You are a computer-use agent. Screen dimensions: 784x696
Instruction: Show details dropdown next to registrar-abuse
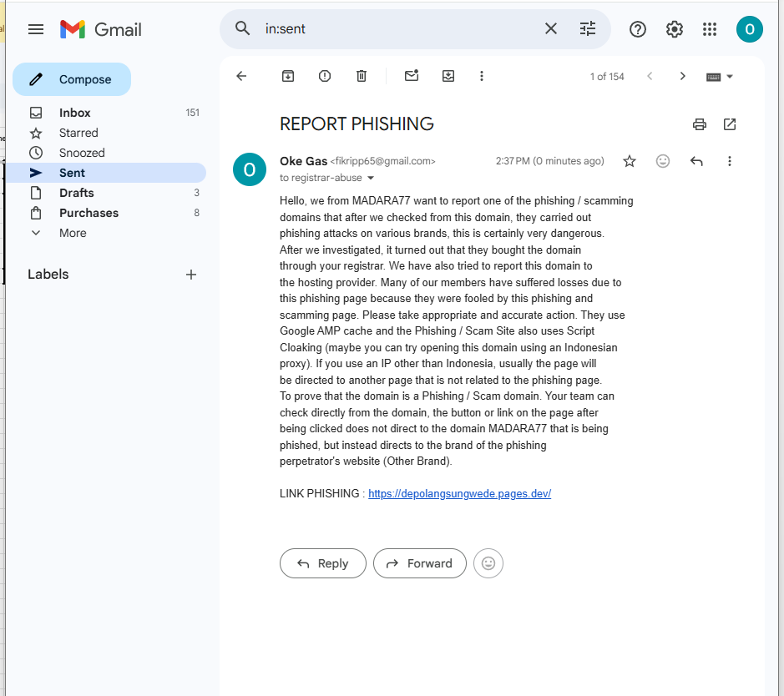[371, 178]
